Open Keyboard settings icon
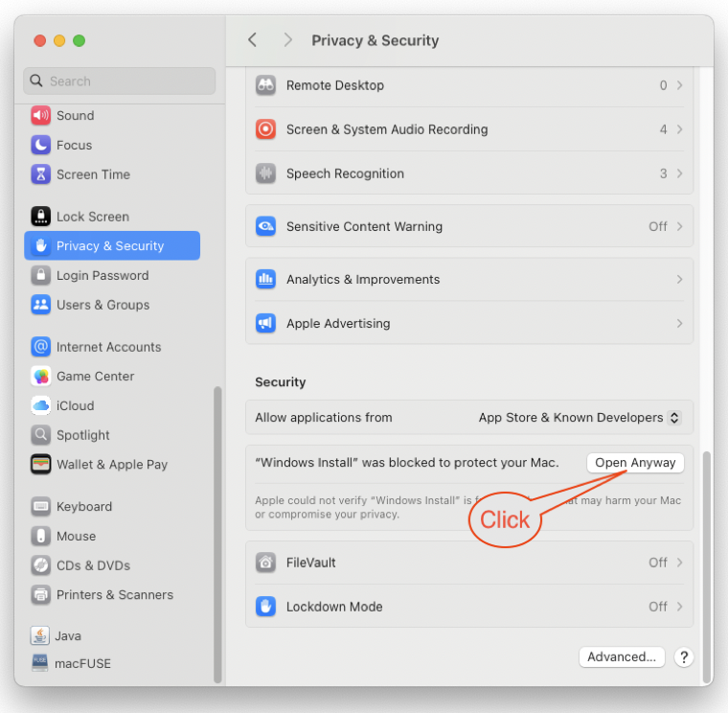The width and height of the screenshot is (728, 713). 41,506
